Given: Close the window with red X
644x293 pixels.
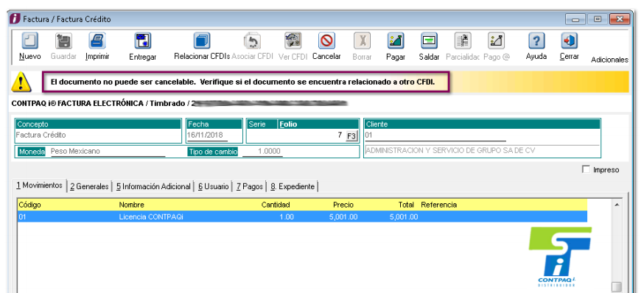Looking at the screenshot, I should (x=620, y=19).
